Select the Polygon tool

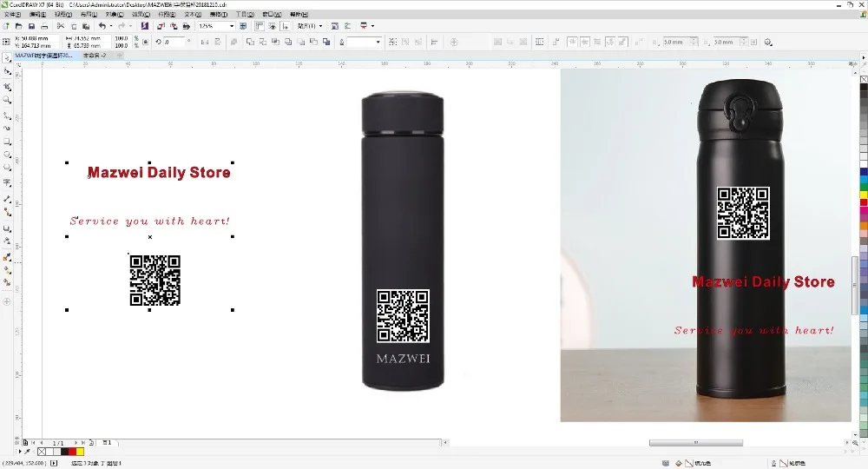click(7, 168)
